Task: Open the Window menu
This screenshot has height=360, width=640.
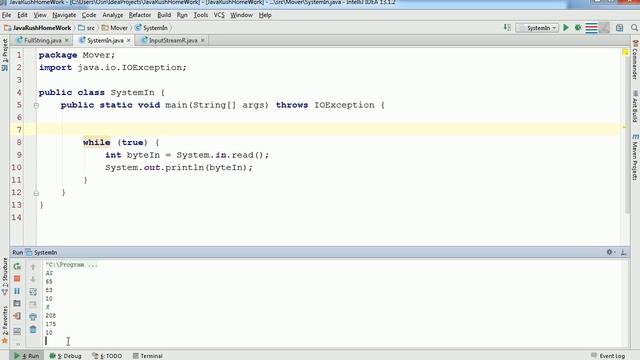Action: 241,15
